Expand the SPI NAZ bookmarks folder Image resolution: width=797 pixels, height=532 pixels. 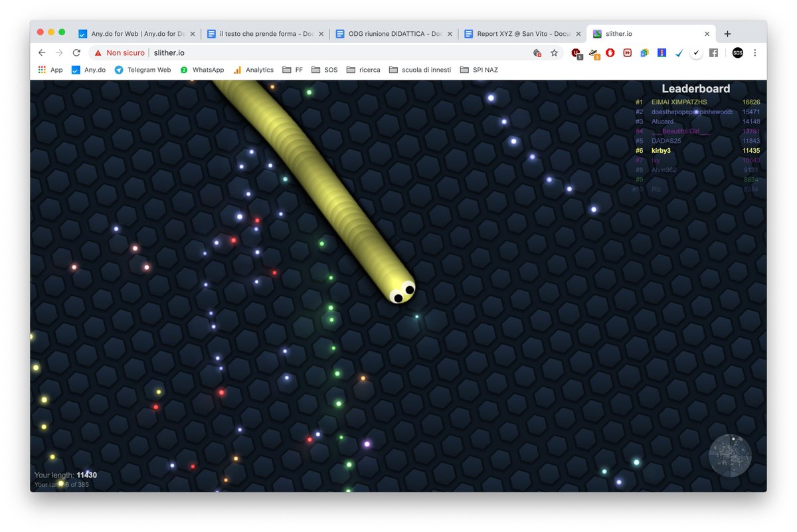(x=478, y=70)
